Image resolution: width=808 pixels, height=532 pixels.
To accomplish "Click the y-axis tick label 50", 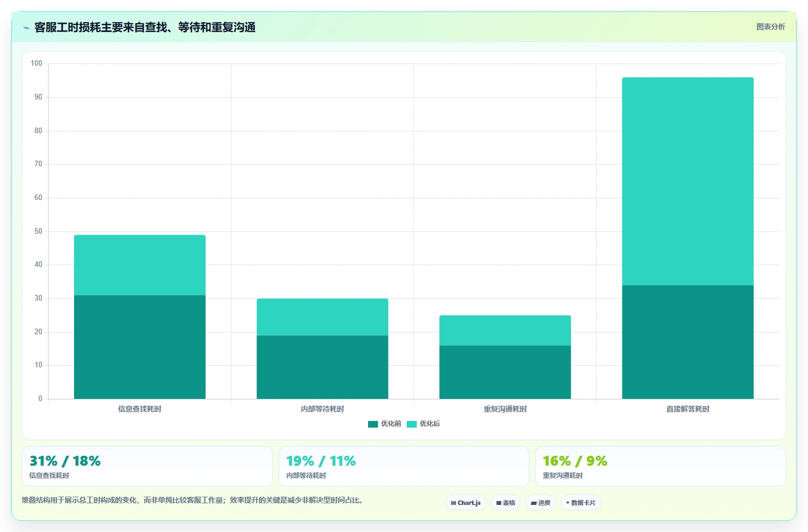I will click(x=38, y=231).
